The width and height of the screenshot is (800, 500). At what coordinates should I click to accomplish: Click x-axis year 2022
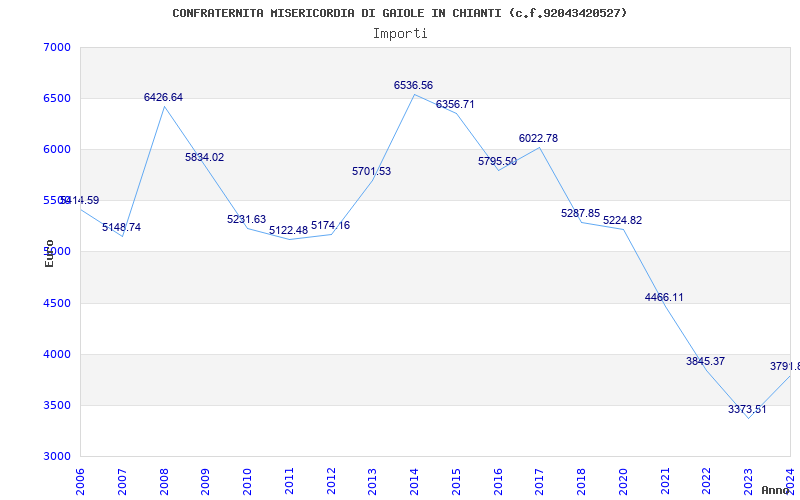707,482
